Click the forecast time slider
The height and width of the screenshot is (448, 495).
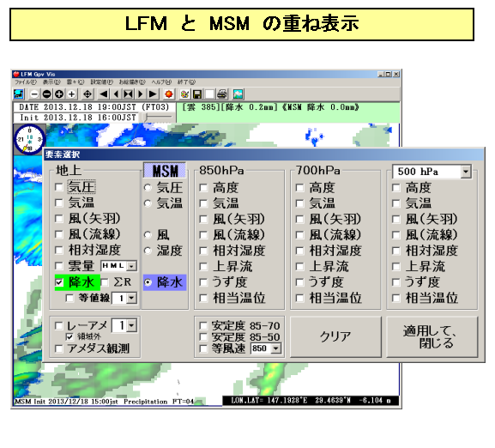click(158, 117)
